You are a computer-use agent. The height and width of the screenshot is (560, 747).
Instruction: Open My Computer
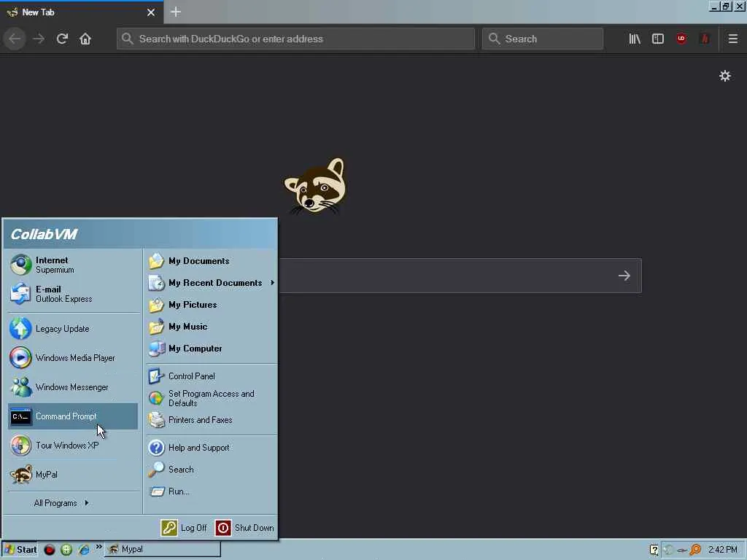pyautogui.click(x=212, y=349)
